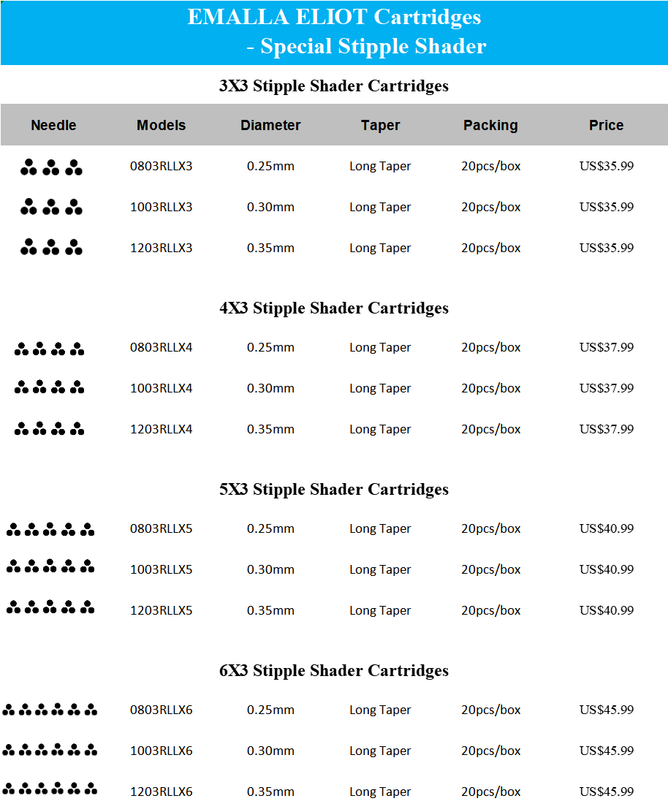Click the needle icon beside 1203RLLX3

pyautogui.click(x=51, y=247)
